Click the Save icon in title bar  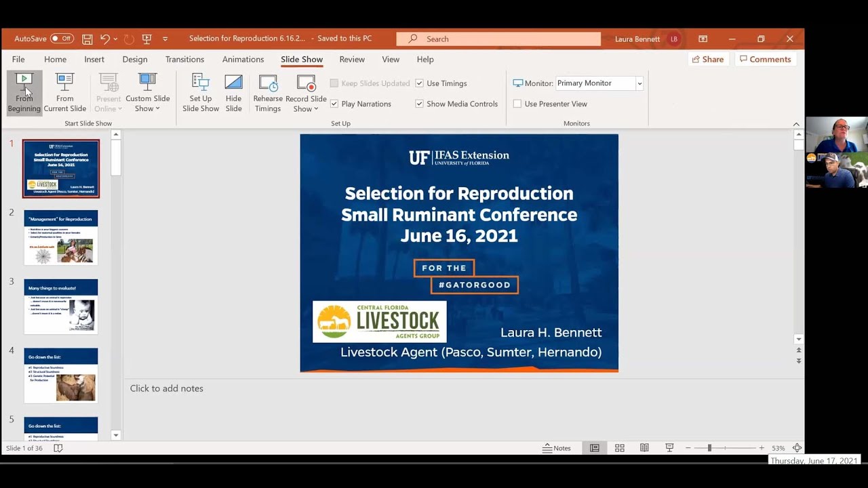[x=87, y=39]
